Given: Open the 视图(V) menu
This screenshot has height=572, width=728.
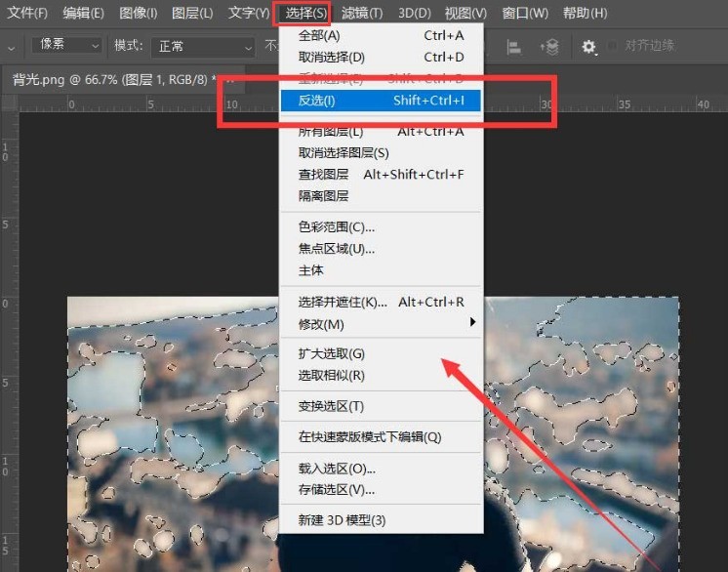Looking at the screenshot, I should click(465, 13).
